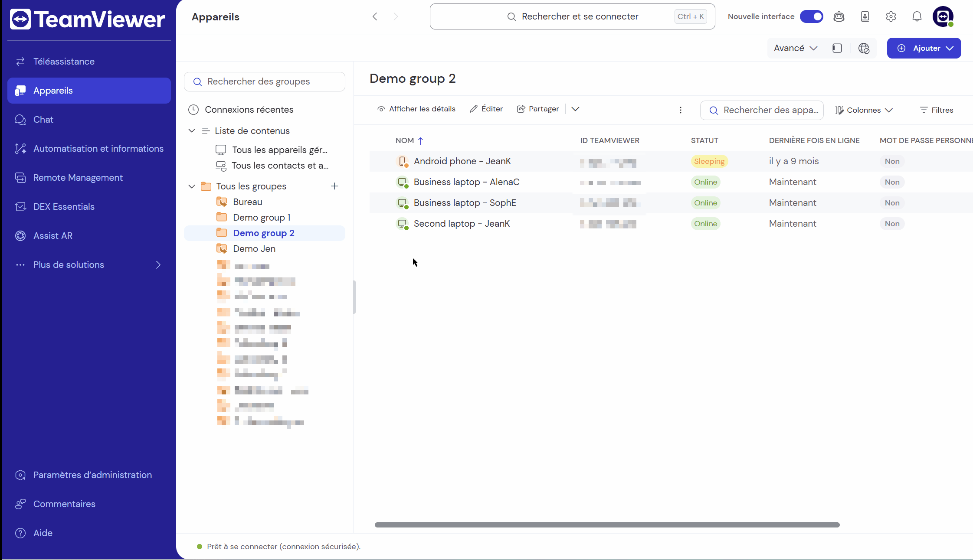The height and width of the screenshot is (560, 973).
Task: Click the TeamViewer logo
Action: pyautogui.click(x=87, y=19)
